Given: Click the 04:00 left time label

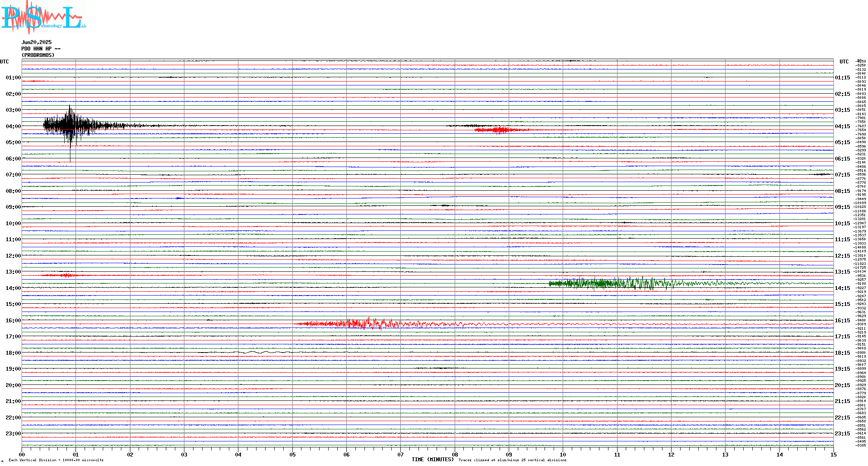Looking at the screenshot, I should point(13,126).
